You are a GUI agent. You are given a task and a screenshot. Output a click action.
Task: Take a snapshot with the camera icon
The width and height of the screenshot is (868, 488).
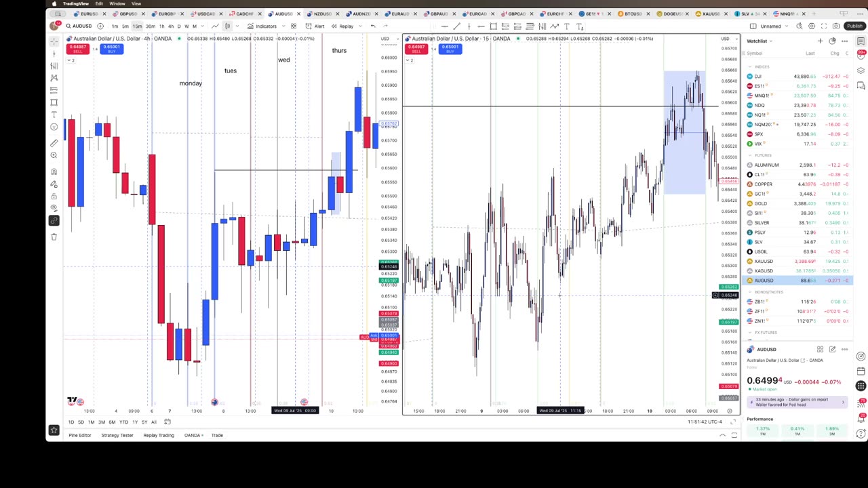pos(836,26)
